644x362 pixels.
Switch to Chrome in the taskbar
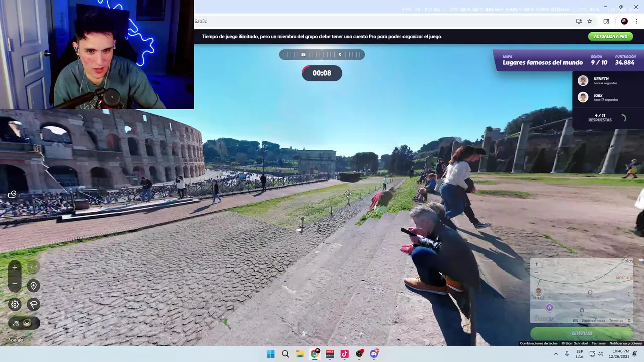click(x=315, y=354)
